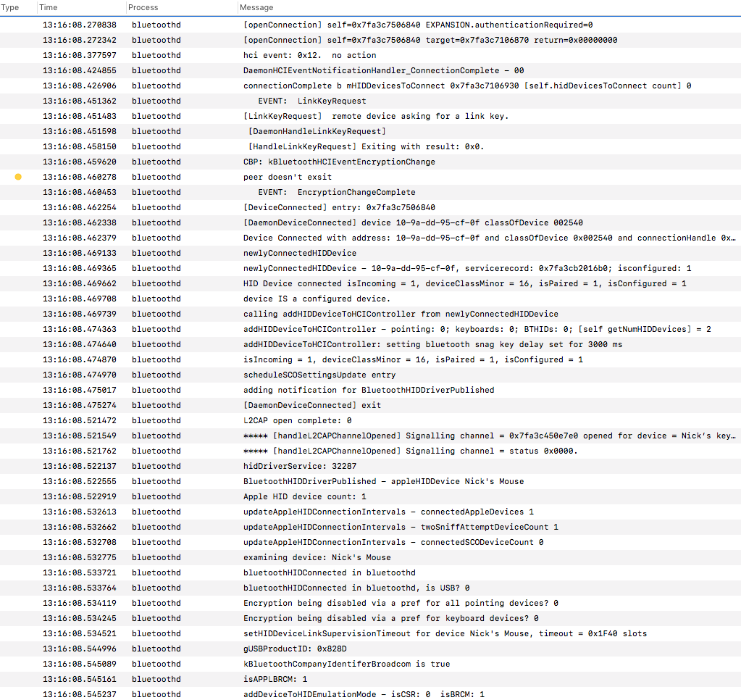Select 'BluetoothHIDDriverPublished - appleHIDDevice Nick's Mouse' message
Viewport: 741px width, 700px height.
pyautogui.click(x=383, y=481)
